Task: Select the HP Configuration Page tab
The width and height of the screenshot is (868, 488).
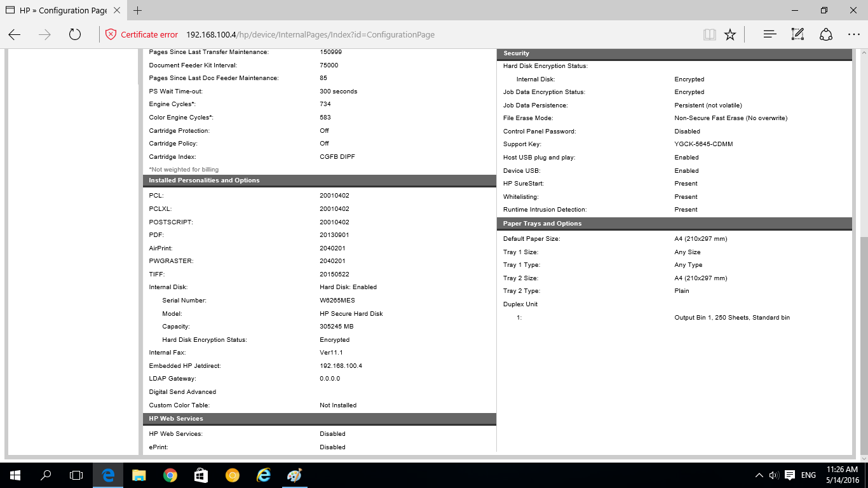Action: [62, 10]
